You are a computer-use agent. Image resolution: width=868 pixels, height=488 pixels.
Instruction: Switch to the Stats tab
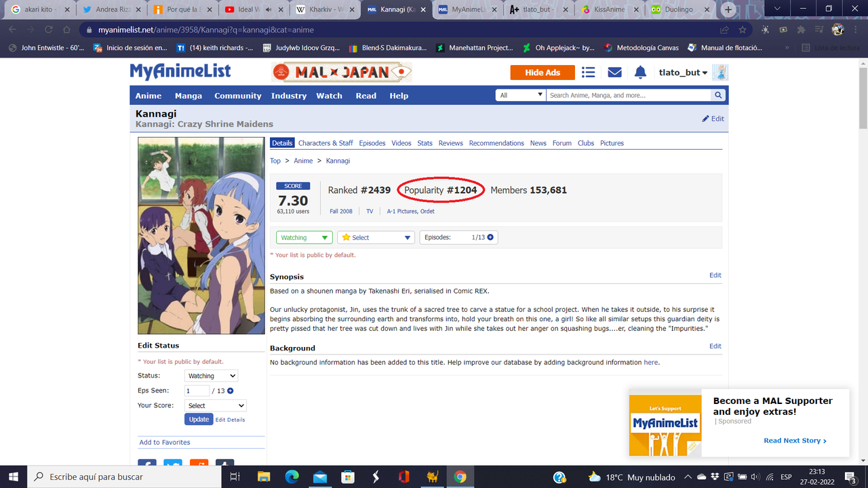pyautogui.click(x=425, y=143)
